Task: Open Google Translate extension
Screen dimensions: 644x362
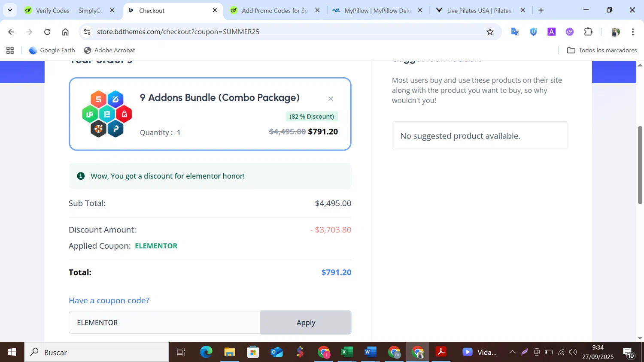Action: tap(515, 32)
